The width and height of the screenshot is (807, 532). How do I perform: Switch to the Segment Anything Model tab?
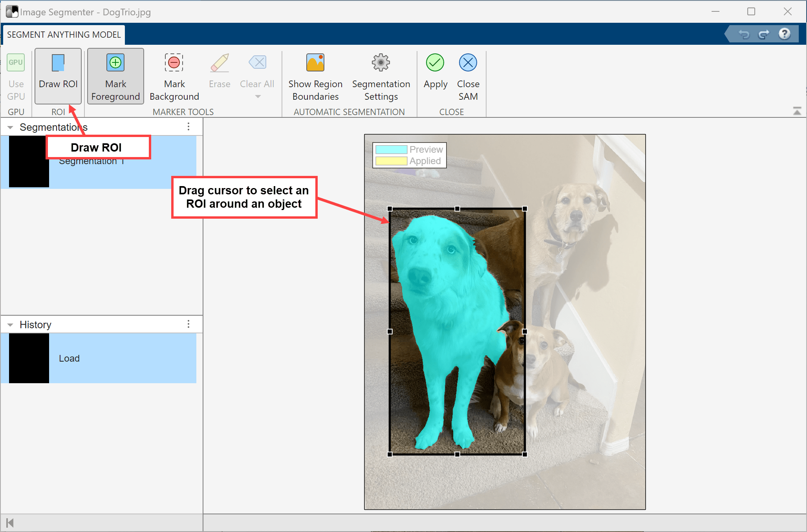click(64, 35)
